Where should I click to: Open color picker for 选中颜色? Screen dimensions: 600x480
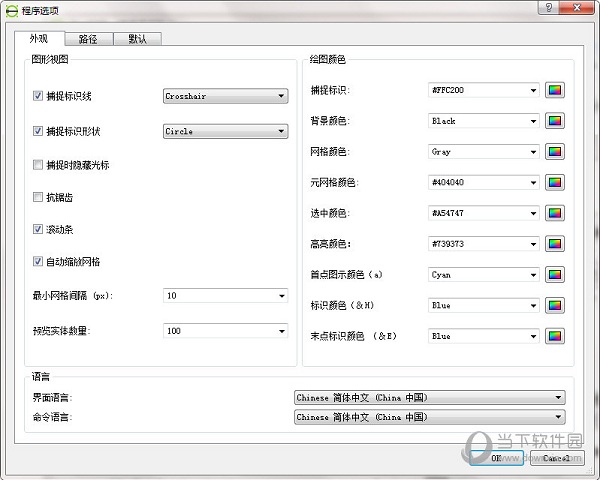click(554, 213)
